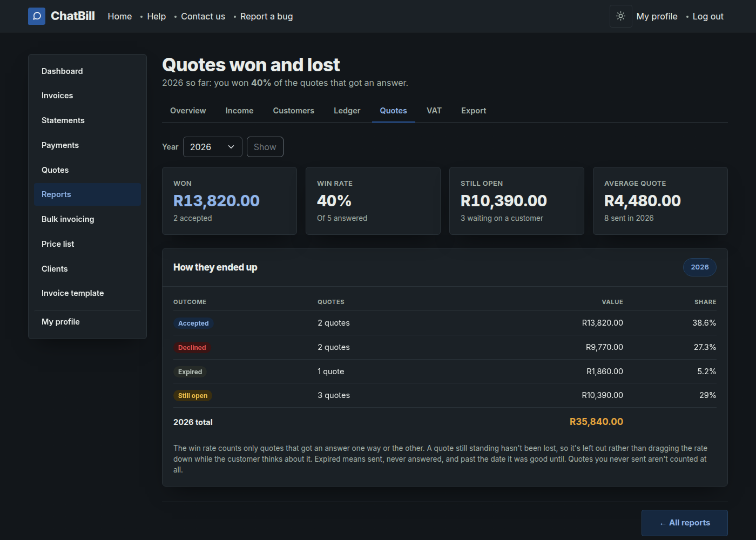Click the SHARE column header
The image size is (756, 540).
pyautogui.click(x=705, y=302)
